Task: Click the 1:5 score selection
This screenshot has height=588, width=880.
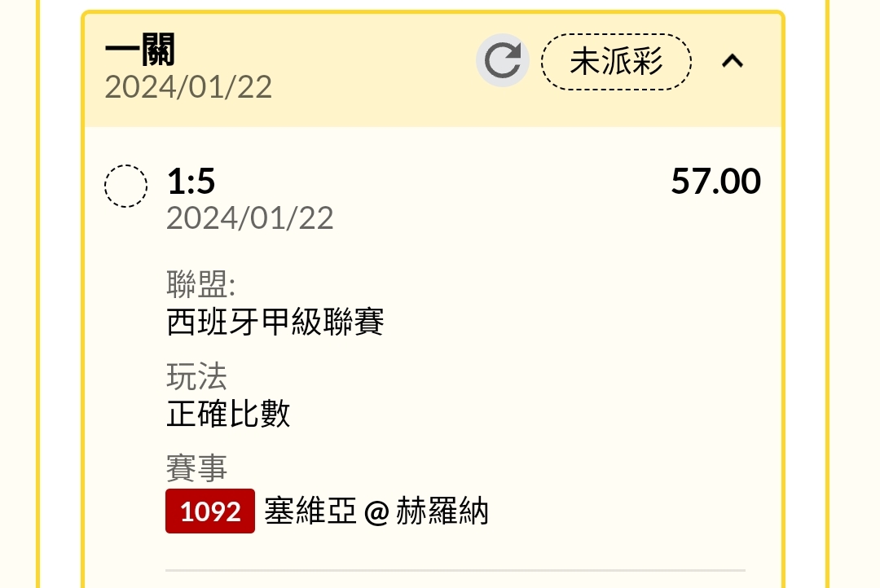Action: (x=191, y=182)
